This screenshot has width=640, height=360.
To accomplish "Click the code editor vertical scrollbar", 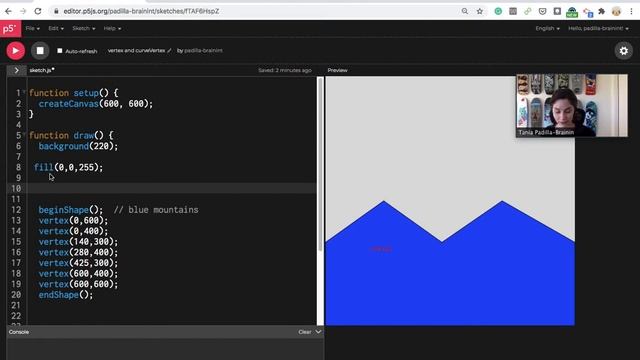I will click(x=320, y=164).
